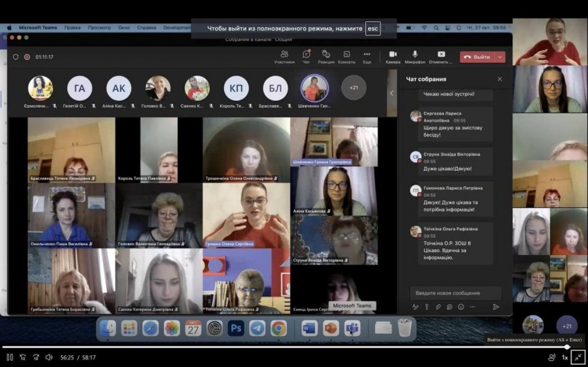Mute the video player volume

49,357
